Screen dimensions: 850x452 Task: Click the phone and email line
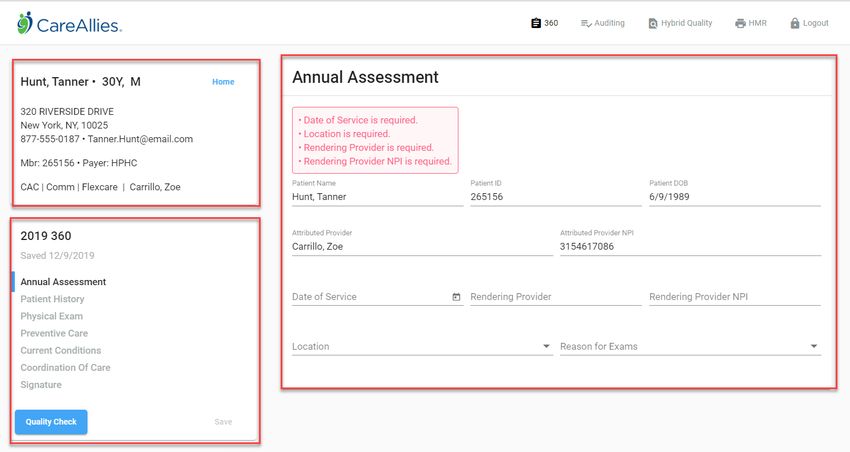107,139
